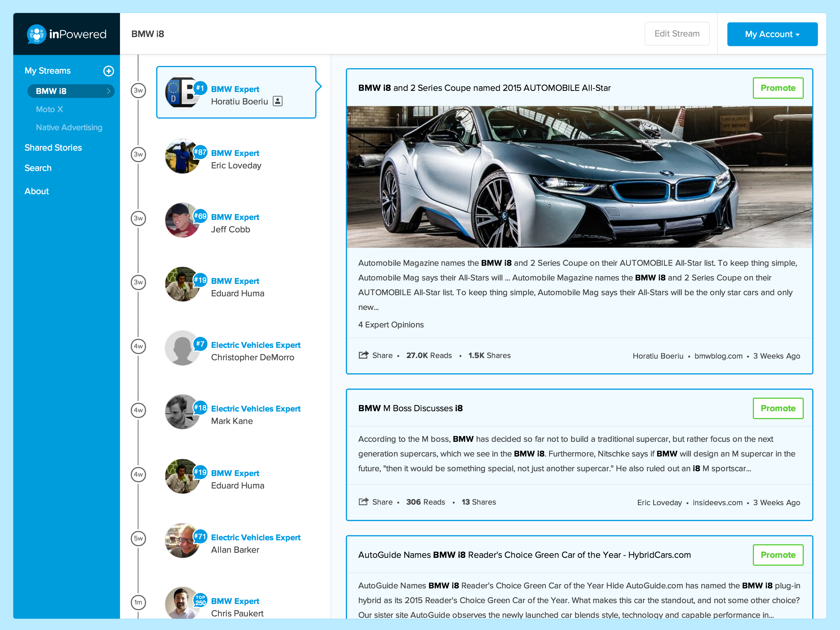Viewport: 840px width, 630px height.
Task: Click the #1 rank badge on Horatiu Boeriu
Action: (x=200, y=88)
